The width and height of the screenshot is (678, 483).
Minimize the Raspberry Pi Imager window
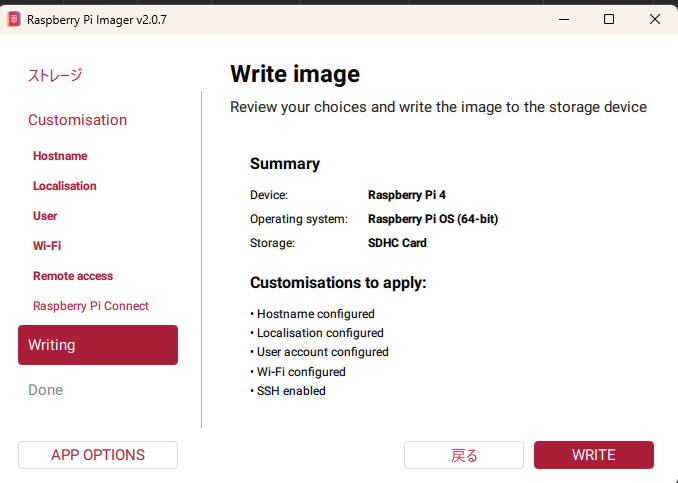pyautogui.click(x=564, y=19)
